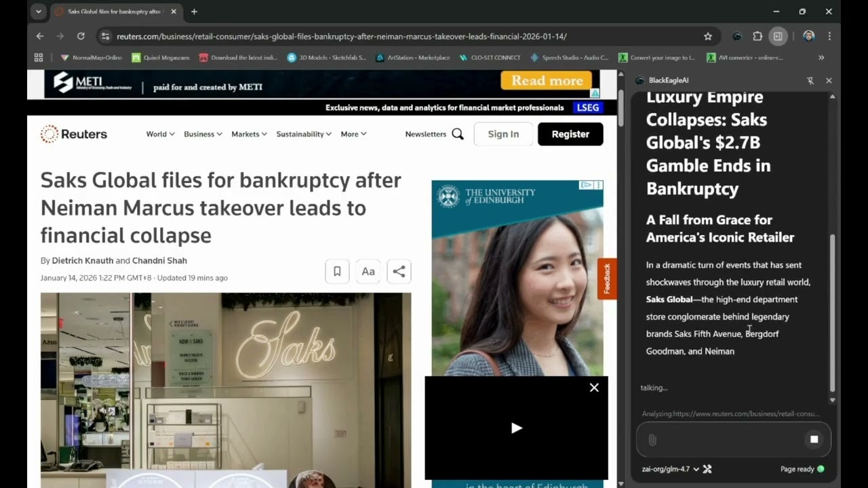
Task: Open the AVI converter bookmark
Action: point(745,58)
